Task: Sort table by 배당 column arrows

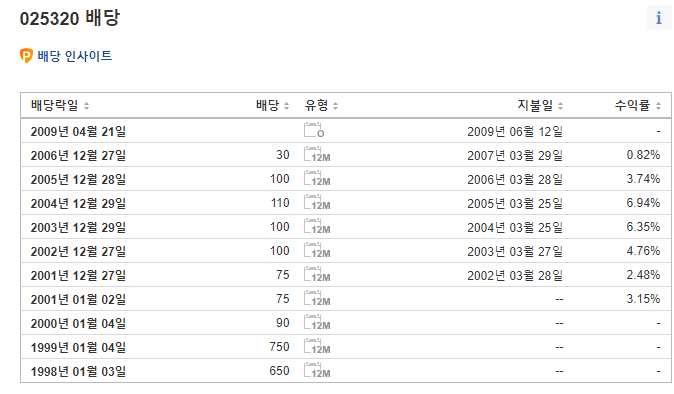Action: click(286, 106)
